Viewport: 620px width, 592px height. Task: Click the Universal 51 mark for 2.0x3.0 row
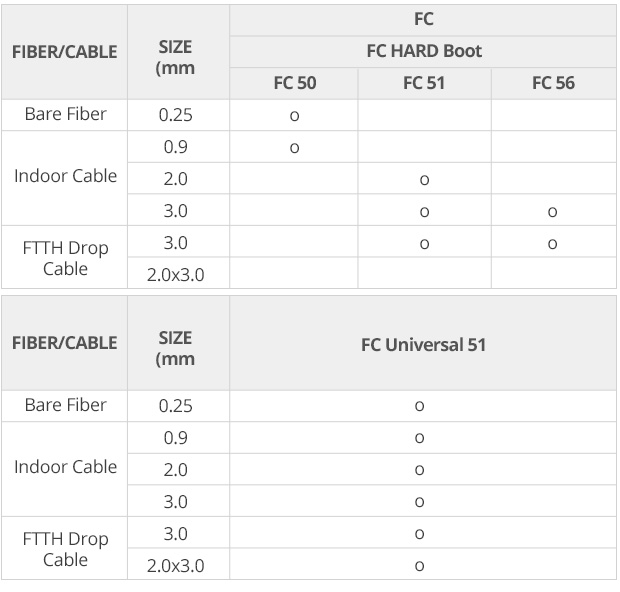420,566
